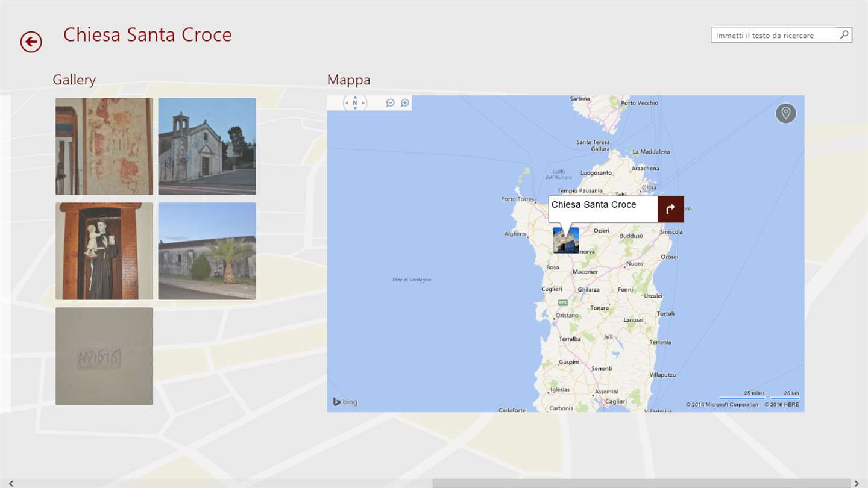Click Tempio Pausania label on the map
This screenshot has width=868, height=488.
click(580, 191)
